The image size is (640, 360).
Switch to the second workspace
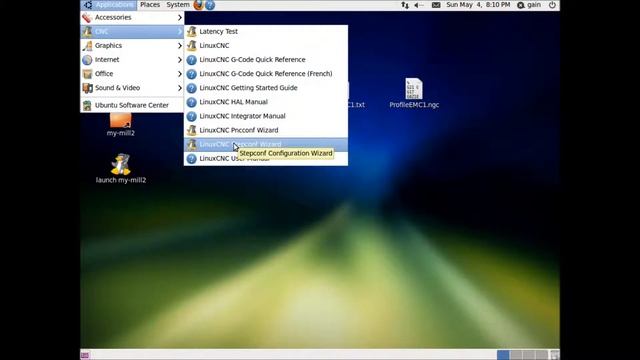tap(516, 355)
